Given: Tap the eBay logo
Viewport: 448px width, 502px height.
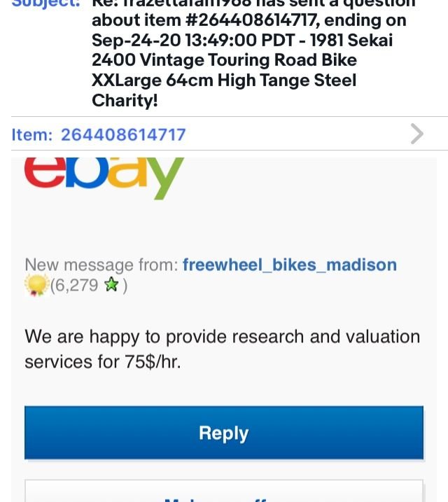Looking at the screenshot, I should pyautogui.click(x=104, y=179).
